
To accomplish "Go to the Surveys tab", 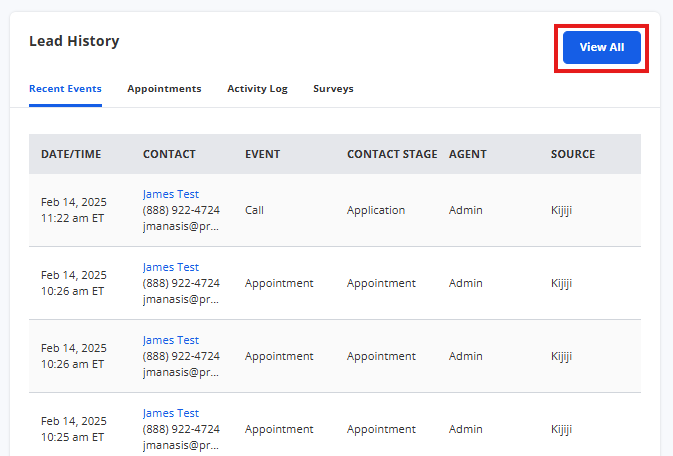I will [333, 89].
